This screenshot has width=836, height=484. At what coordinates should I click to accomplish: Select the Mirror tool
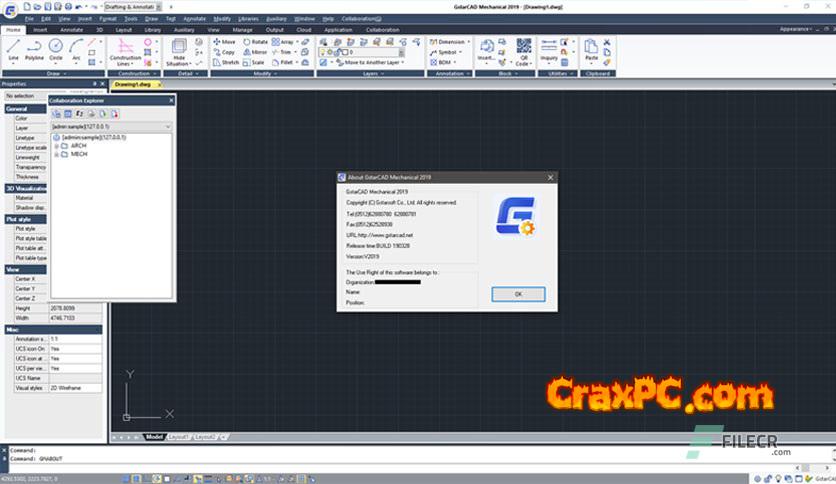click(255, 52)
